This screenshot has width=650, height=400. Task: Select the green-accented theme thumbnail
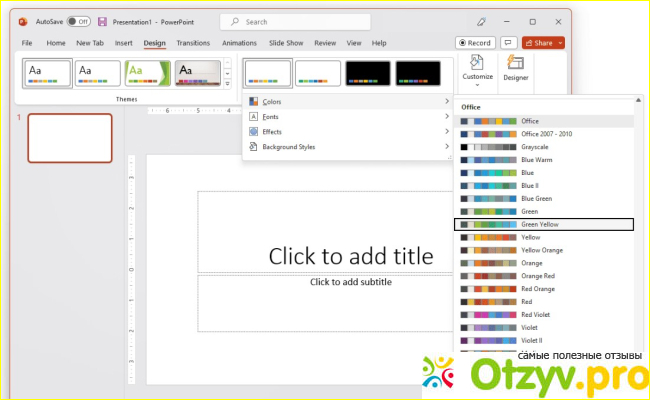pos(147,72)
